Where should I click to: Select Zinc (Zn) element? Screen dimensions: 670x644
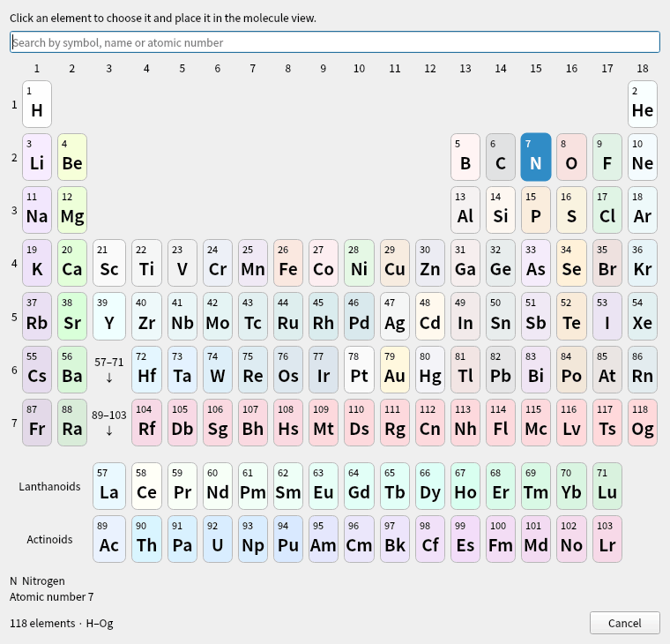(x=430, y=263)
